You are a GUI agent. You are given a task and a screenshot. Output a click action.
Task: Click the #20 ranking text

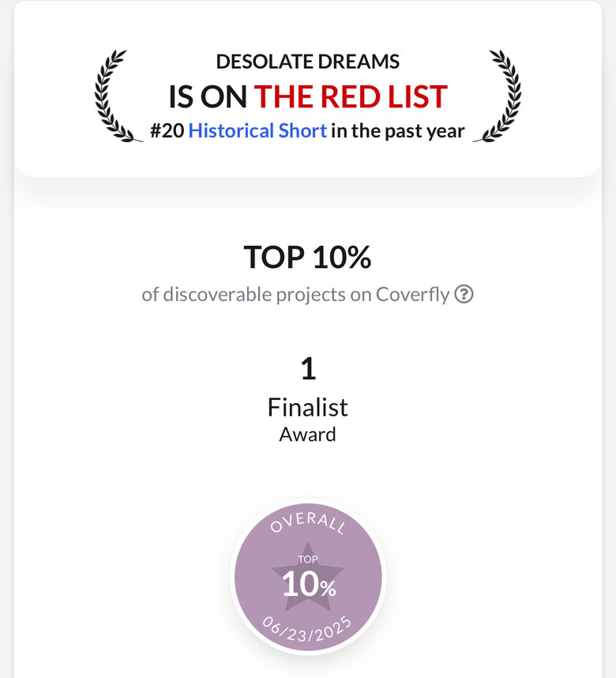click(167, 130)
